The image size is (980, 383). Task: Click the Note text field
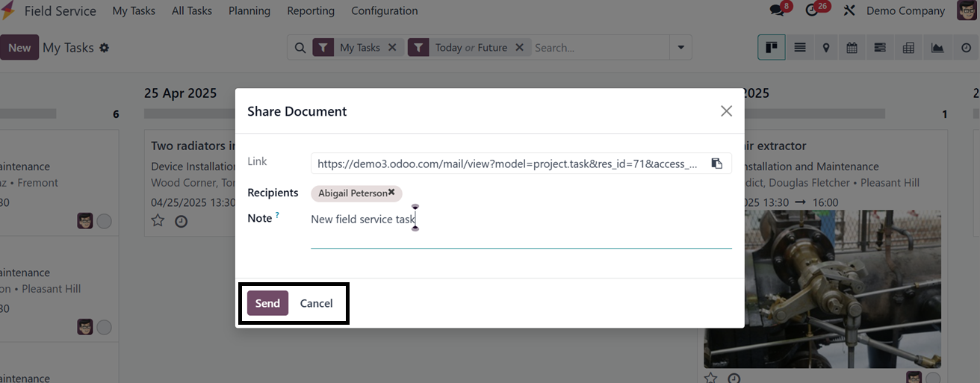point(521,219)
